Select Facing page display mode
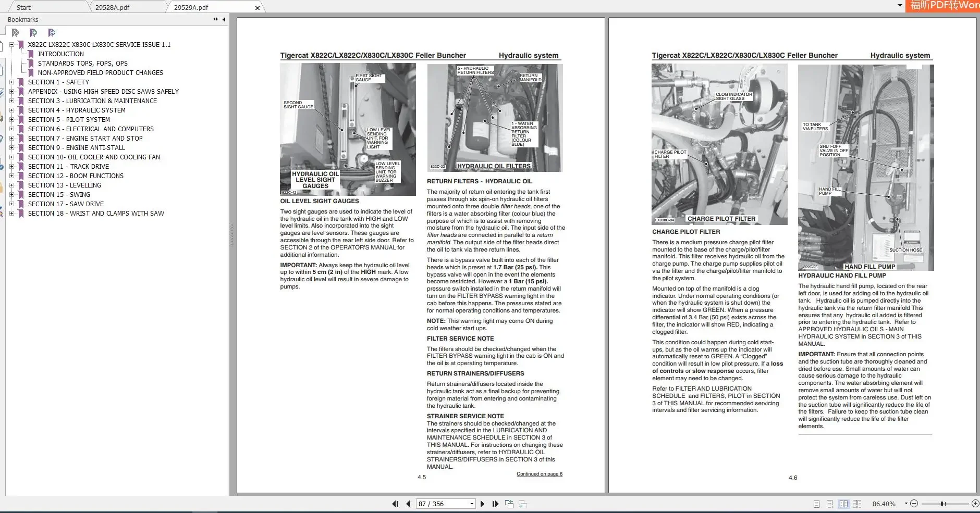980x513 pixels. click(843, 504)
